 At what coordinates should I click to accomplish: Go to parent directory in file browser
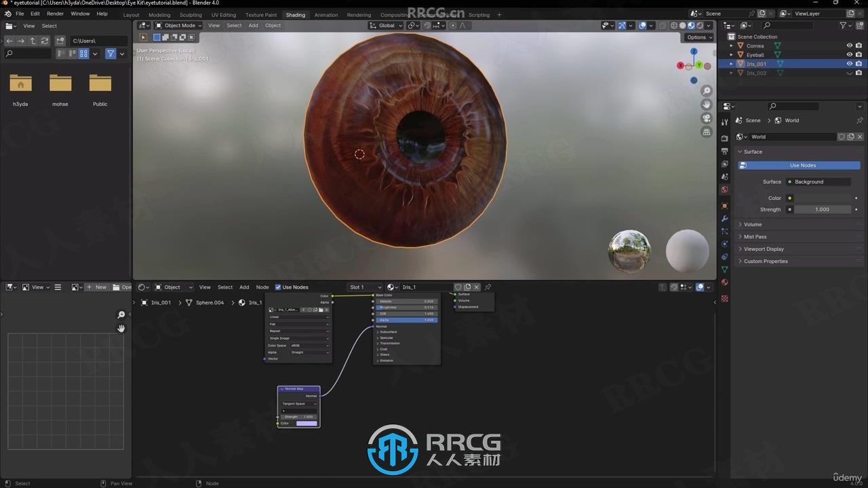point(33,41)
